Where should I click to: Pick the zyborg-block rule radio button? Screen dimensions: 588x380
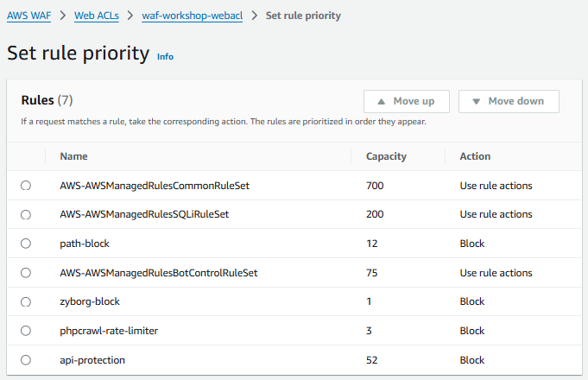pyautogui.click(x=26, y=302)
